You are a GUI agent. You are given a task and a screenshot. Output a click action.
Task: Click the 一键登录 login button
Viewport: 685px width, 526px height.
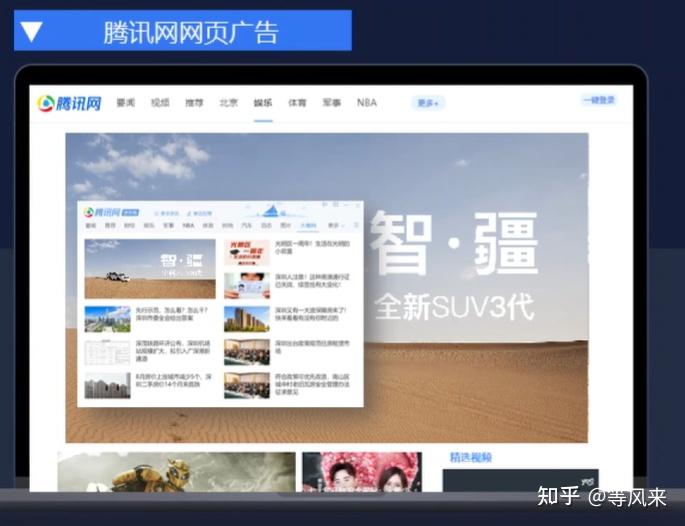point(599,100)
